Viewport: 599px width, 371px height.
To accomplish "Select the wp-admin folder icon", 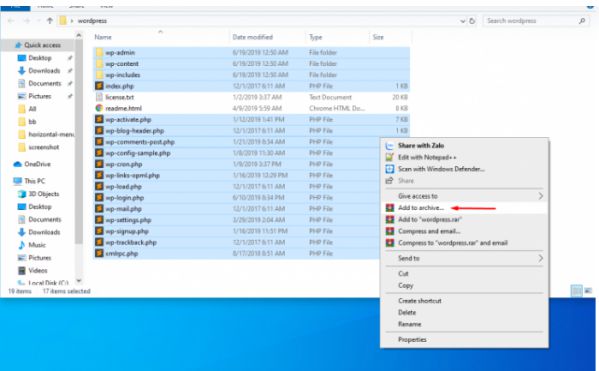I will [x=99, y=52].
